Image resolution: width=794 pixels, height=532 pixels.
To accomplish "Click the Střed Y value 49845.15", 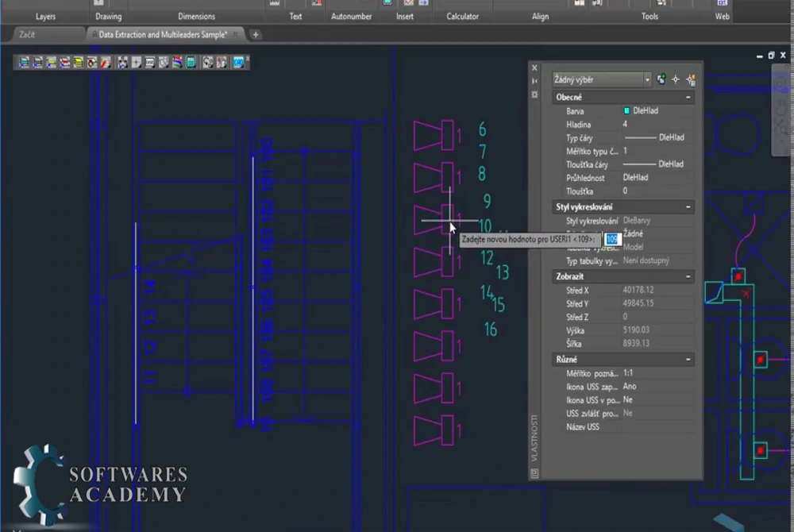I will click(638, 303).
